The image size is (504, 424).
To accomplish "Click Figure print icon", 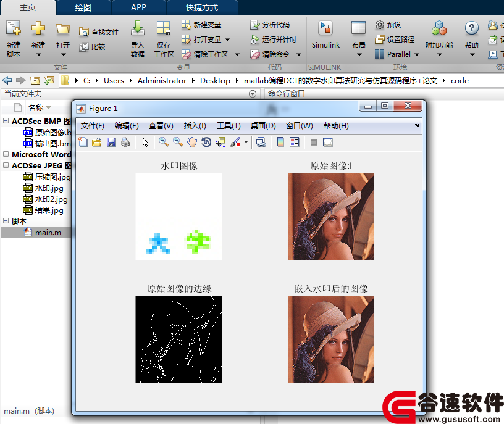I will point(125,142).
